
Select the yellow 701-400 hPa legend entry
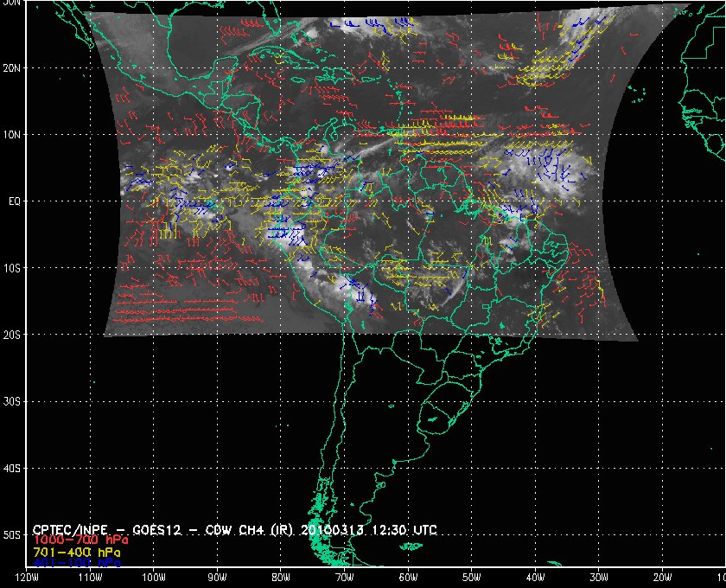click(76, 553)
